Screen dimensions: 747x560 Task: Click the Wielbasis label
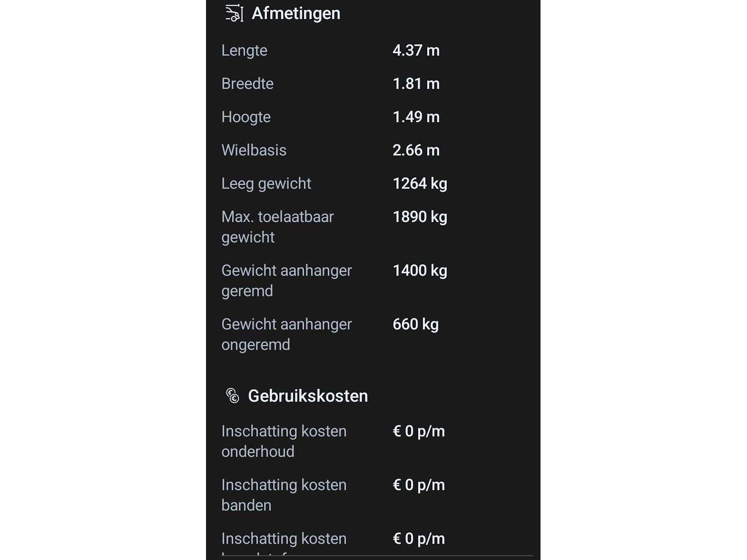click(254, 150)
